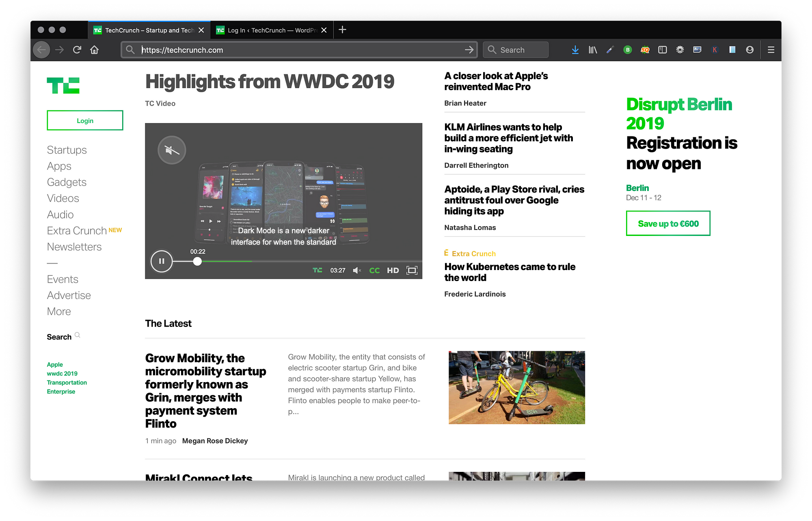Click Save up to €600 registration button
This screenshot has width=812, height=521.
[x=667, y=224]
